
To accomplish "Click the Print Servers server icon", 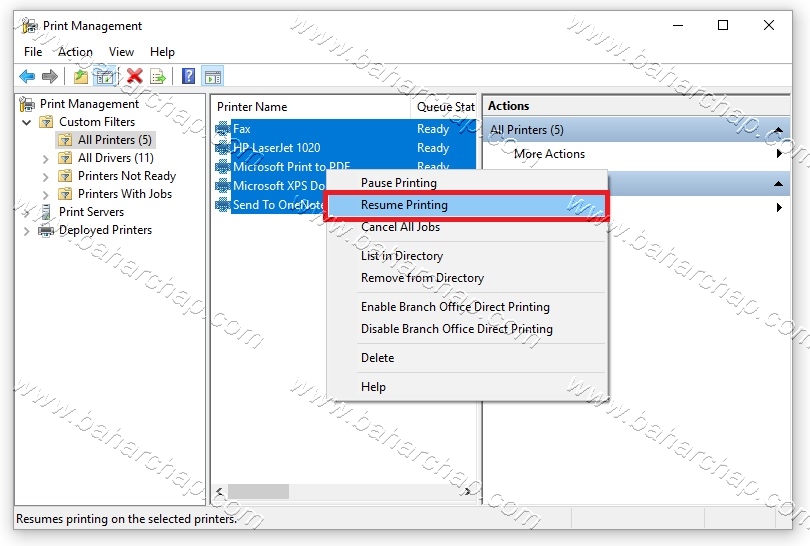I will pyautogui.click(x=46, y=212).
